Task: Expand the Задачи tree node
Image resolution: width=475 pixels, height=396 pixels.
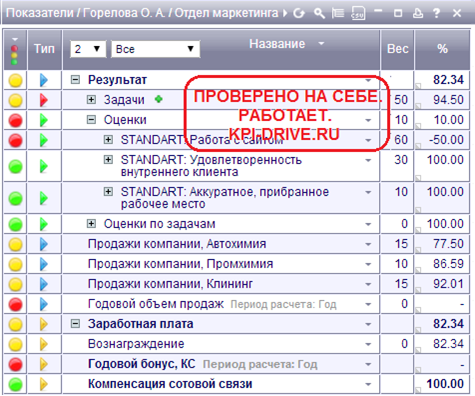Action: pyautogui.click(x=91, y=99)
